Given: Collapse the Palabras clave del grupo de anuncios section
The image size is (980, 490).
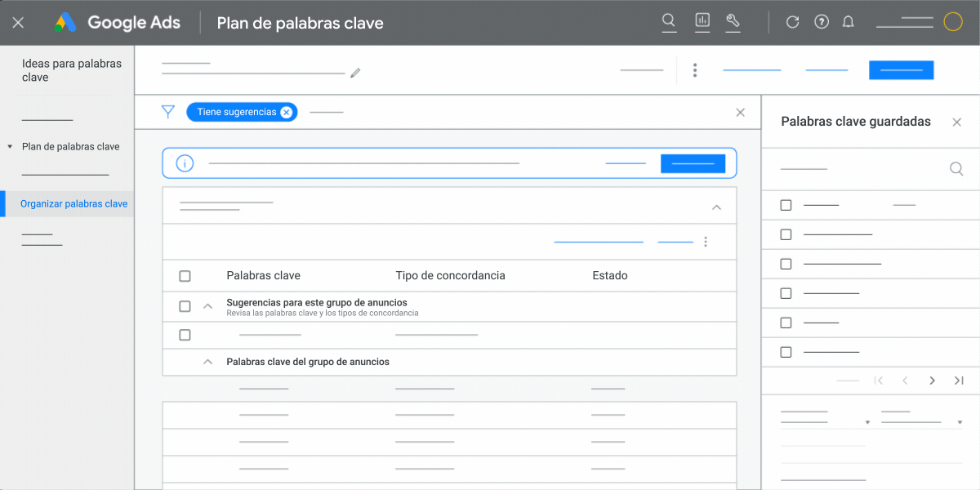Looking at the screenshot, I should (207, 362).
